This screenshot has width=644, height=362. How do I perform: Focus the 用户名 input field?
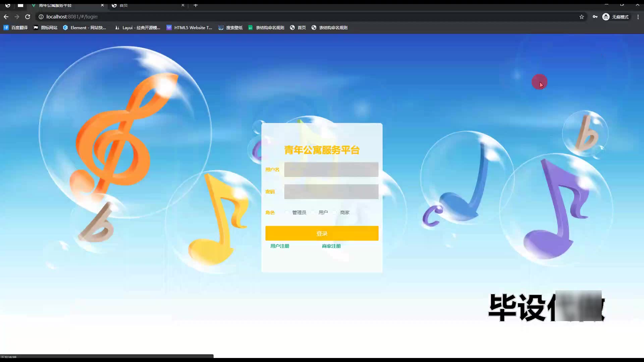point(331,170)
